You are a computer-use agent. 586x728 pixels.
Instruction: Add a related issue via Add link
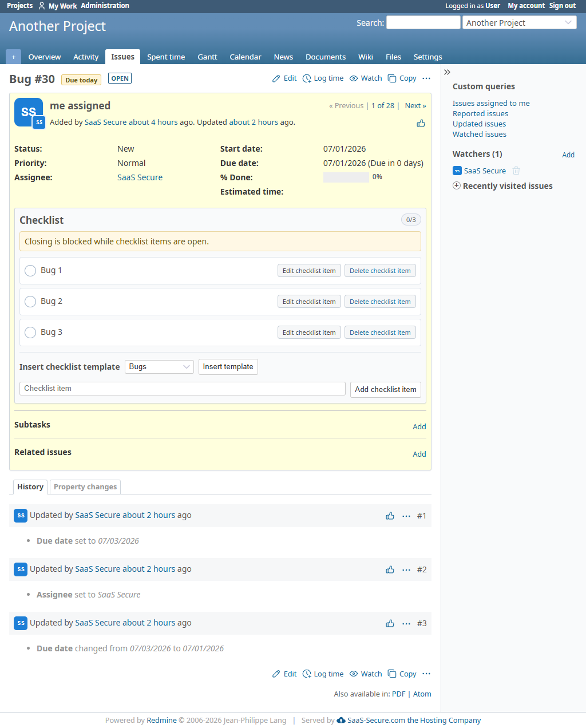coord(419,454)
